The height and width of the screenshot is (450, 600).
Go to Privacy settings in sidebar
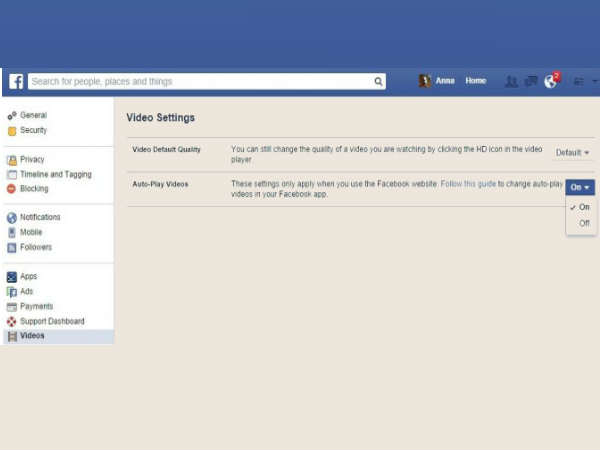tap(32, 159)
